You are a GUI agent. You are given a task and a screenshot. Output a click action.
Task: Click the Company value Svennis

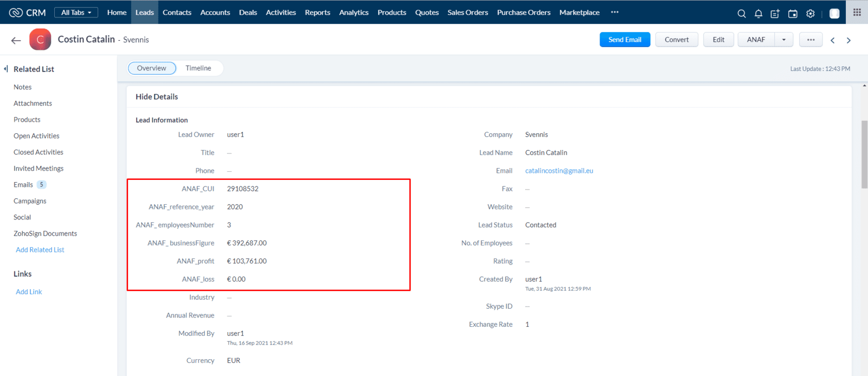point(537,134)
